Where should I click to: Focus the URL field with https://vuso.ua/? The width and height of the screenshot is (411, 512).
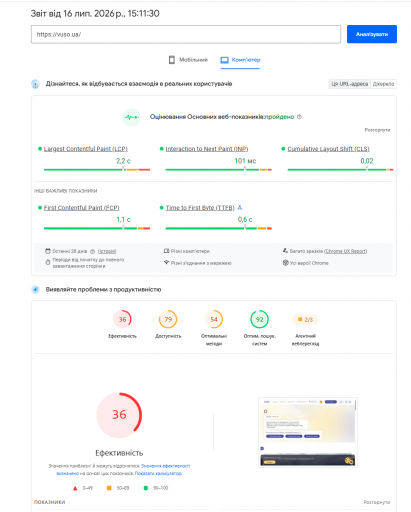[186, 34]
